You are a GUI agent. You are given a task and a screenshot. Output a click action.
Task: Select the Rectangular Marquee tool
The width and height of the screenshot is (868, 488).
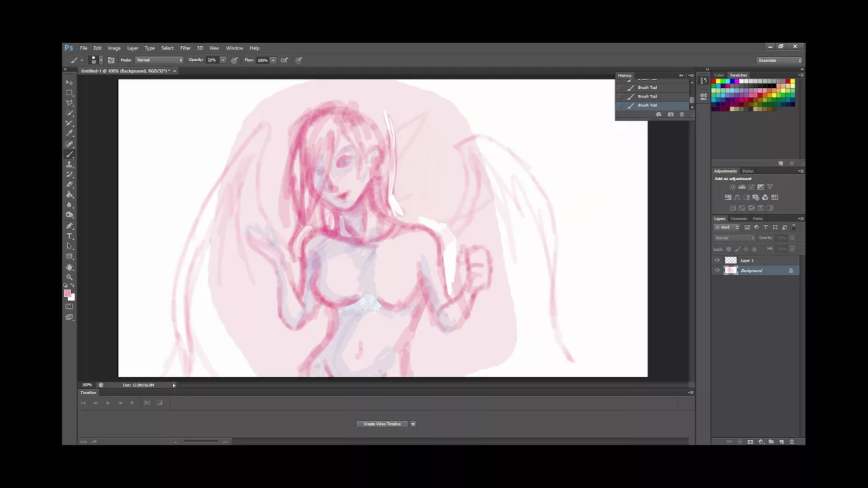pyautogui.click(x=69, y=92)
